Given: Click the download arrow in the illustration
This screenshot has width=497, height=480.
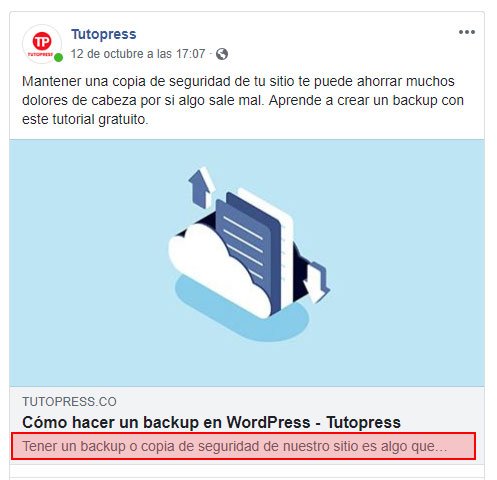Looking at the screenshot, I should 316,282.
